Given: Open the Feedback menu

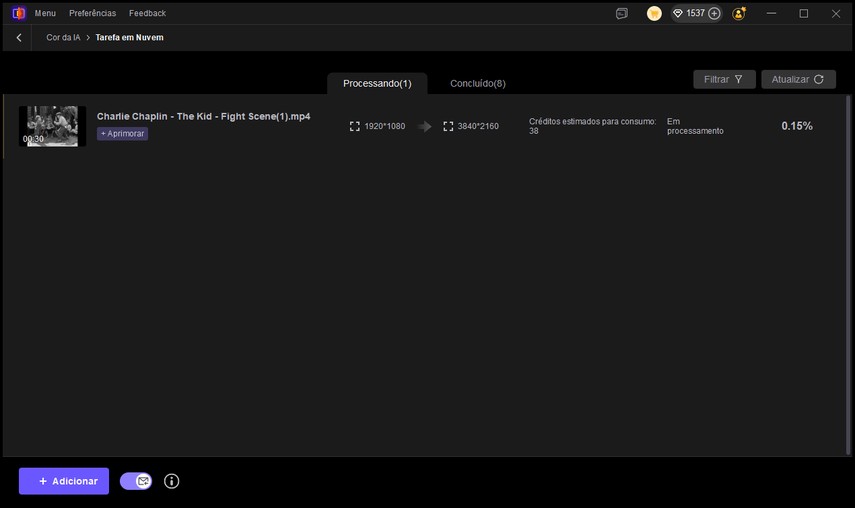Looking at the screenshot, I should (x=147, y=13).
